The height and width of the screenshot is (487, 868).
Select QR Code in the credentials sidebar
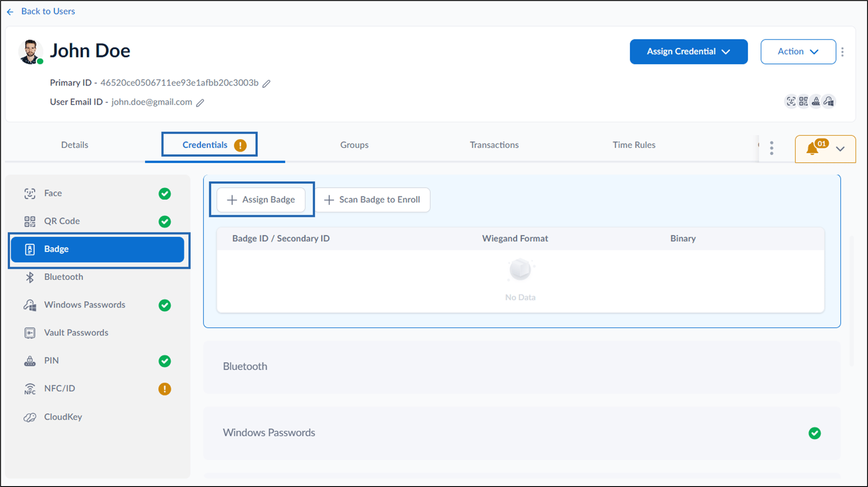click(97, 221)
